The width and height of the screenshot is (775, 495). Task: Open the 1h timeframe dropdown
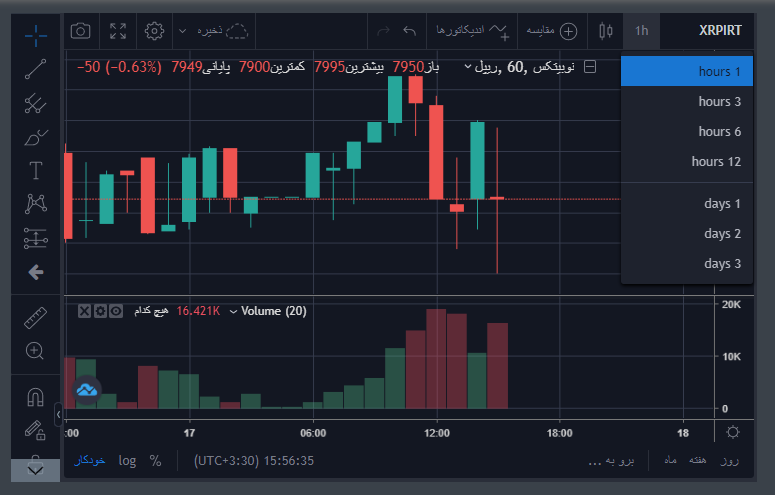641,30
